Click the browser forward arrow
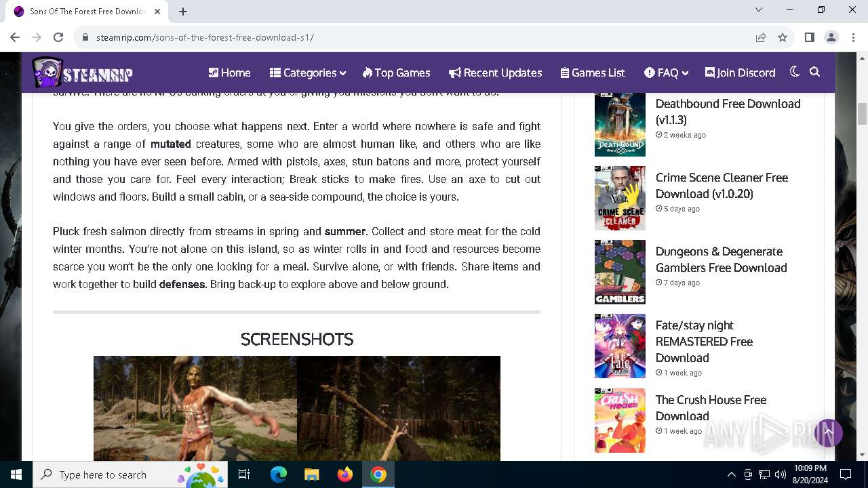 click(37, 37)
